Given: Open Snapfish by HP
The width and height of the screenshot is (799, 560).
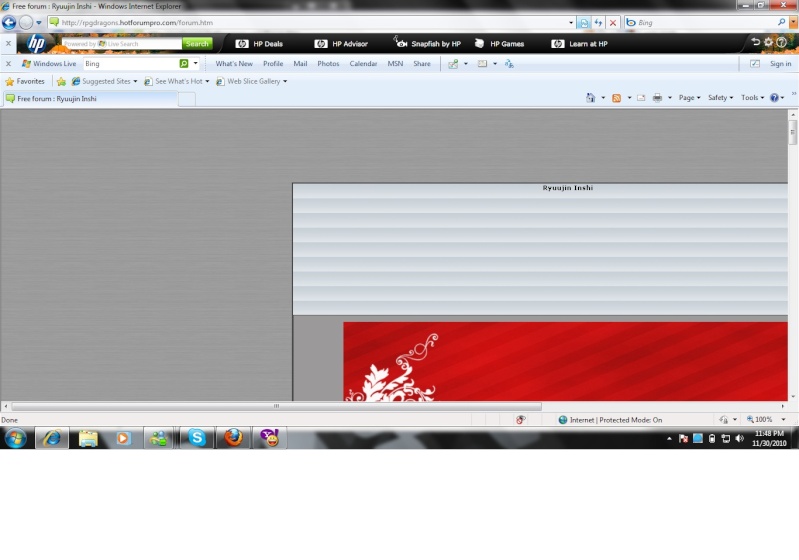Looking at the screenshot, I should [x=427, y=44].
